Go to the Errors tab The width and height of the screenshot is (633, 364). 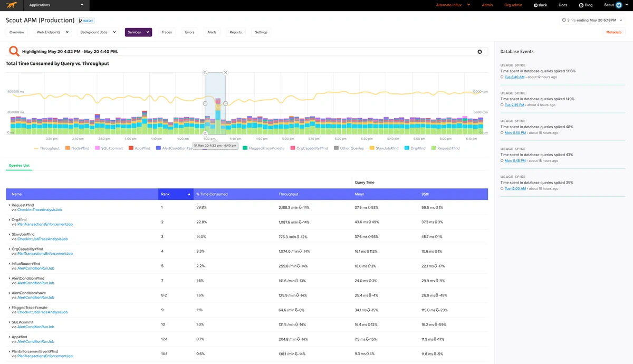pyautogui.click(x=189, y=32)
